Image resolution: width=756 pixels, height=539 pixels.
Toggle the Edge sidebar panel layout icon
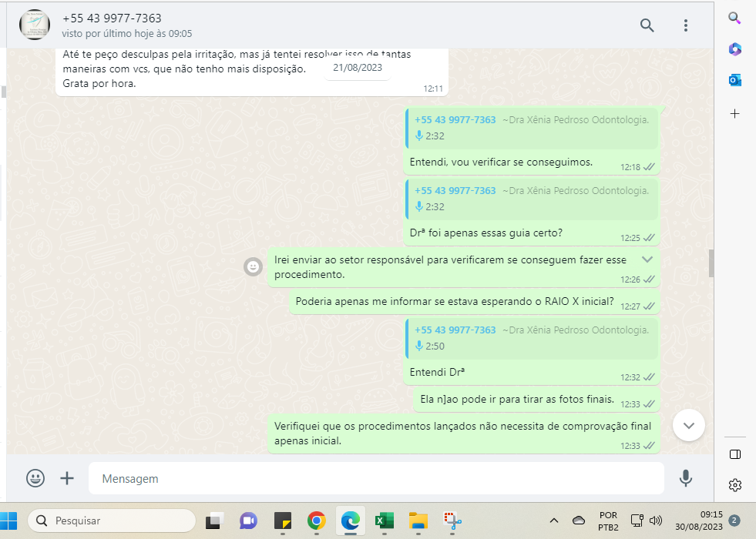coord(734,454)
